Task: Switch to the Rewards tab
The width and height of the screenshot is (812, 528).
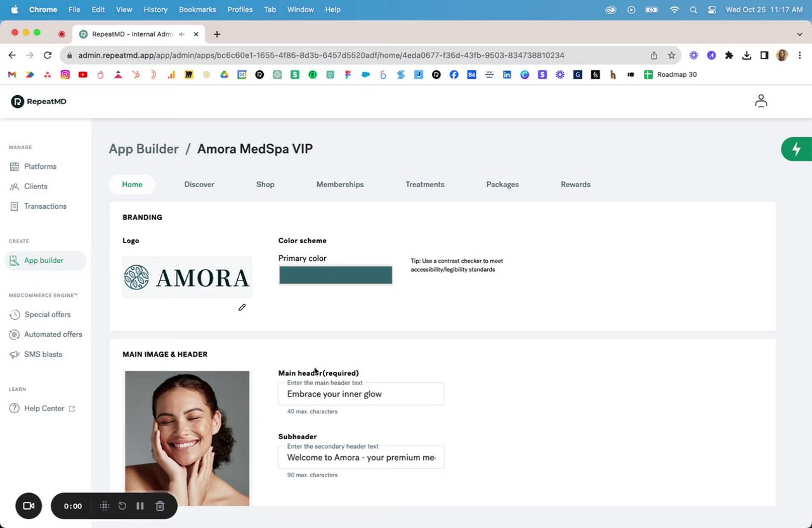Action: tap(575, 185)
